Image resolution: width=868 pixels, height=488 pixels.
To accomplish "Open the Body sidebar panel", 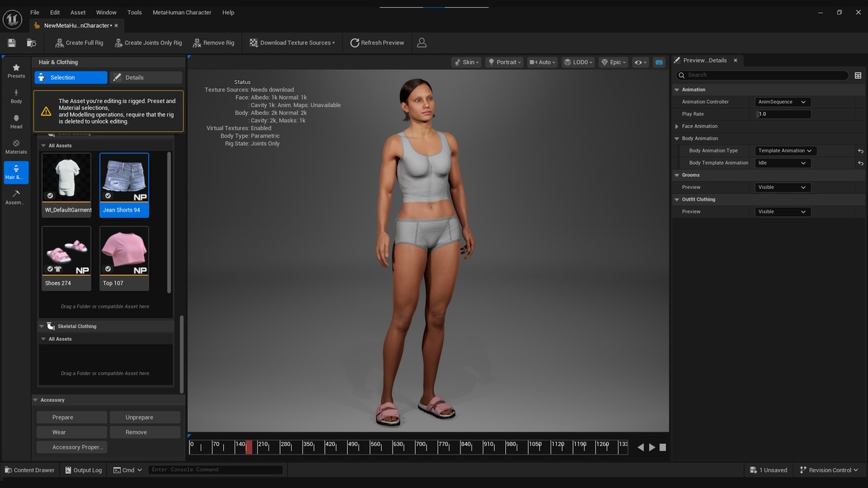I will [16, 96].
